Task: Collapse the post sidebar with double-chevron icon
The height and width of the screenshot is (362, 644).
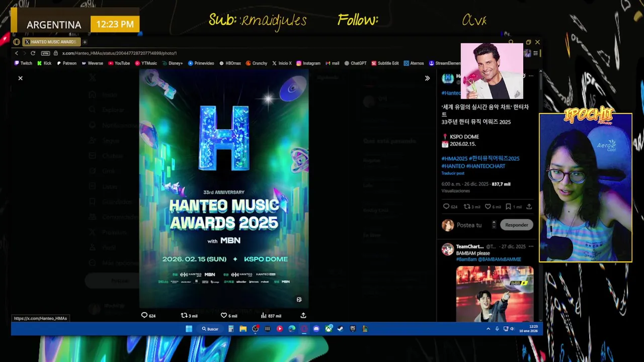Action: [427, 78]
